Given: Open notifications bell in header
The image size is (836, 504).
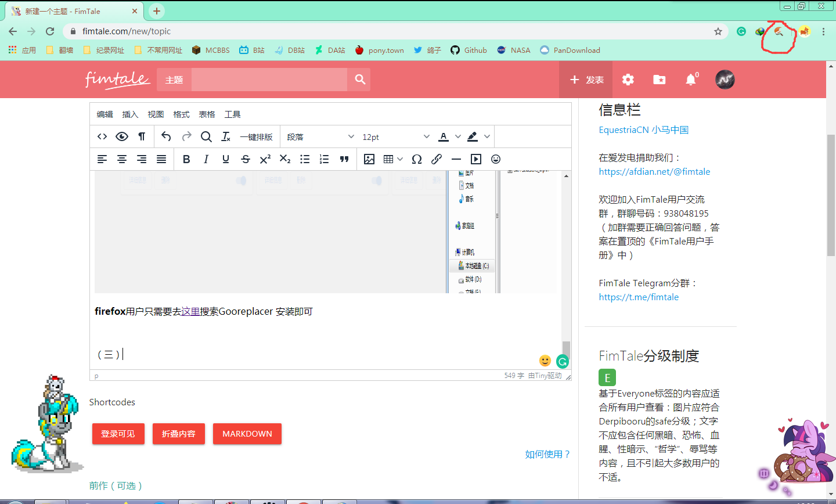Looking at the screenshot, I should pyautogui.click(x=691, y=80).
